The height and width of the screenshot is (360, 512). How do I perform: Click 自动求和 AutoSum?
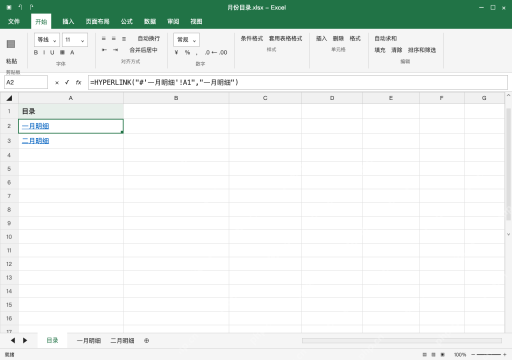(x=386, y=39)
